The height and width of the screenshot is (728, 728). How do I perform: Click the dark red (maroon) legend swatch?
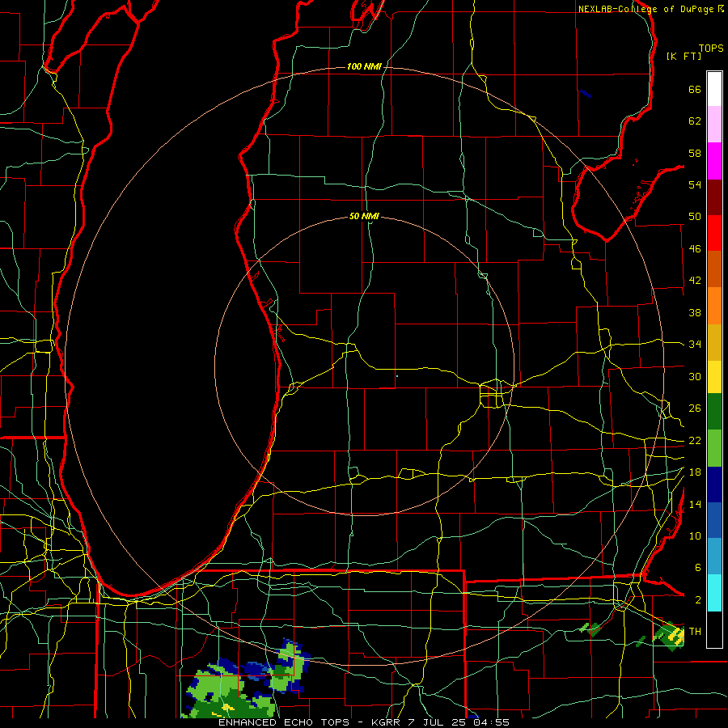tap(714, 197)
